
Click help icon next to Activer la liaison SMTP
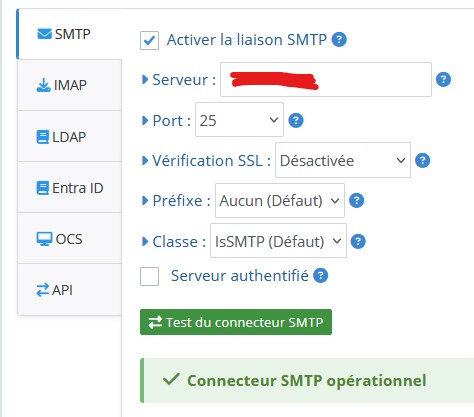coord(339,40)
